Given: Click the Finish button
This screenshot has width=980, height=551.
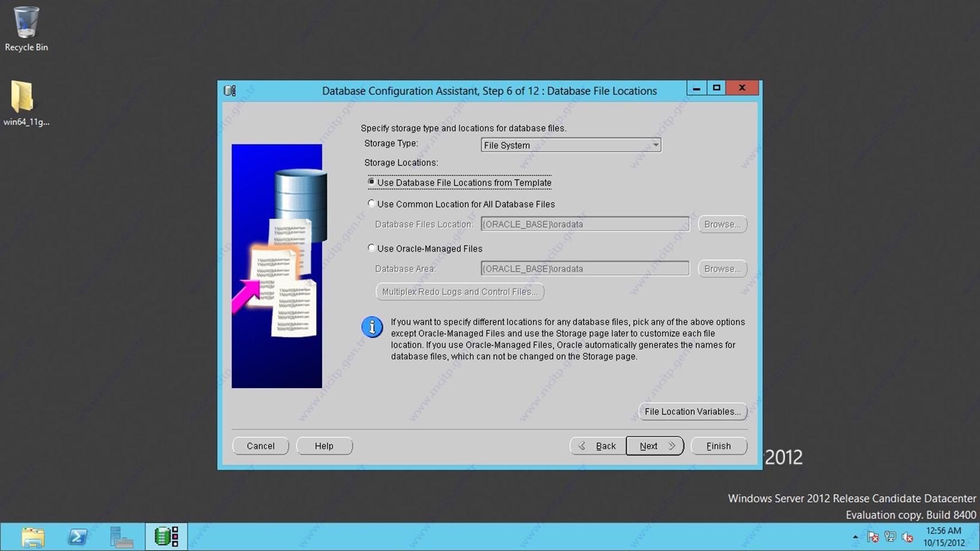Looking at the screenshot, I should [x=719, y=446].
